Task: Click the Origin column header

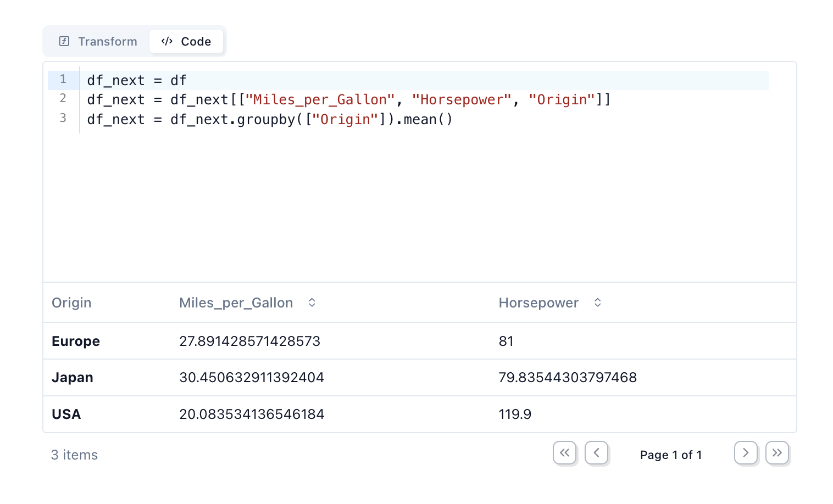Action: coord(71,303)
